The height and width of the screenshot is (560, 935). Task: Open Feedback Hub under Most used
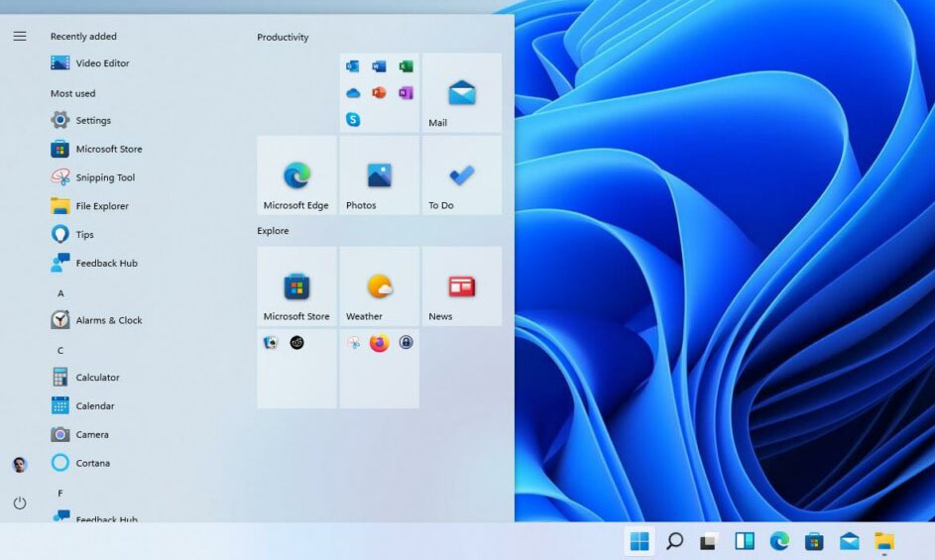pos(94,263)
